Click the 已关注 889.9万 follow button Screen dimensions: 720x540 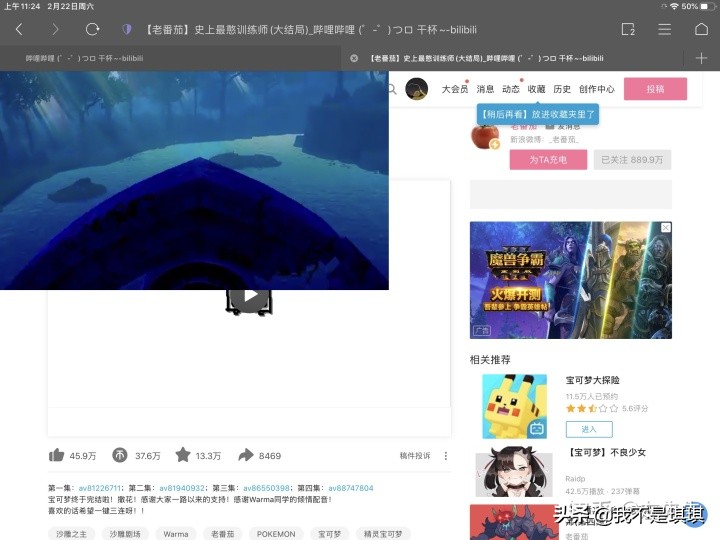click(x=632, y=160)
